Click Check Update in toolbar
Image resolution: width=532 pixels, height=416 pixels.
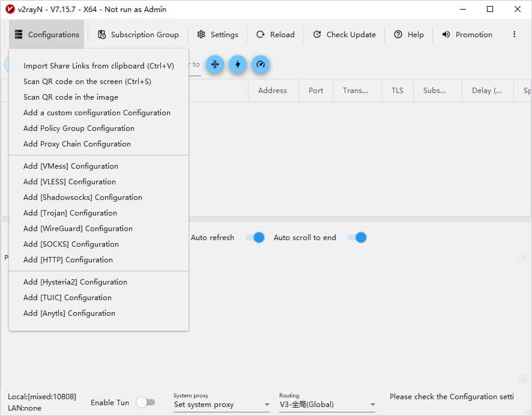(x=345, y=34)
